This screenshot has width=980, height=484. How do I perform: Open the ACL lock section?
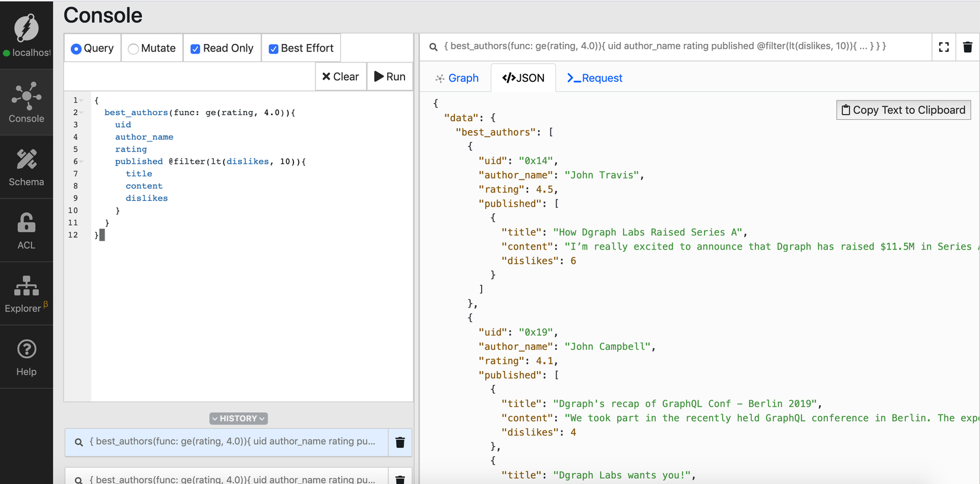(26, 230)
